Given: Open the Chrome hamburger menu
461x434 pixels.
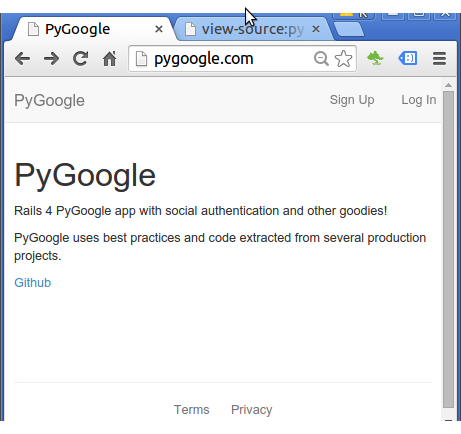Looking at the screenshot, I should [x=439, y=59].
